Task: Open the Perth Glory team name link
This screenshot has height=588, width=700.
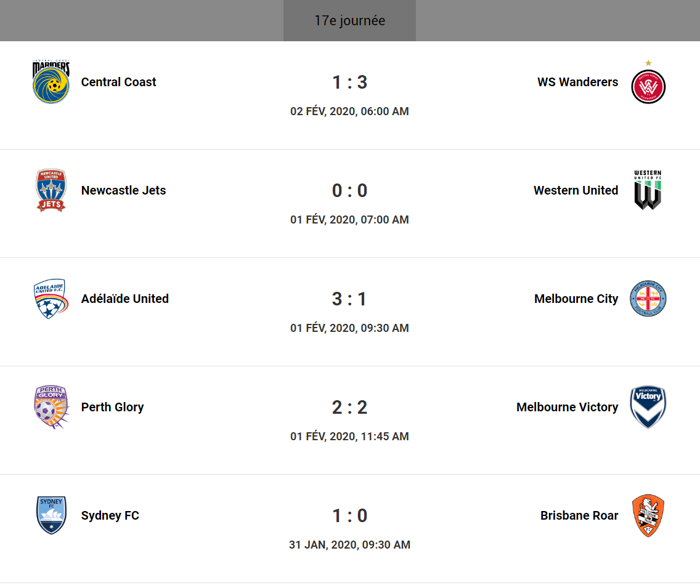Action: [x=113, y=408]
